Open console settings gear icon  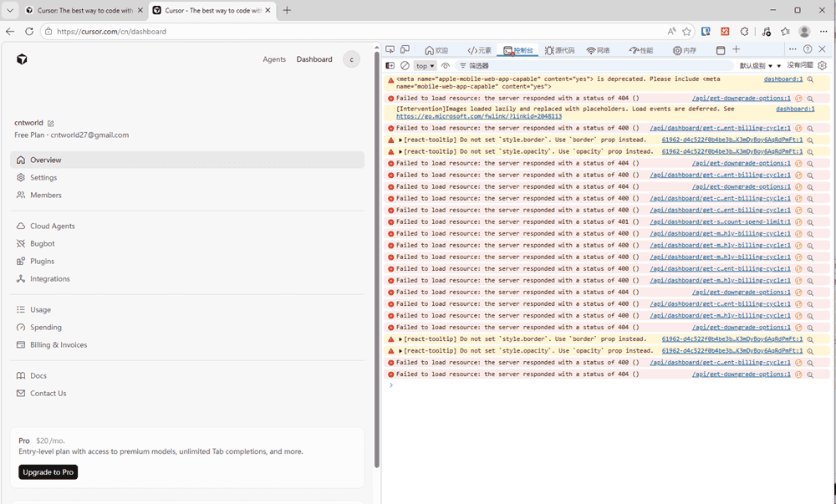click(822, 65)
